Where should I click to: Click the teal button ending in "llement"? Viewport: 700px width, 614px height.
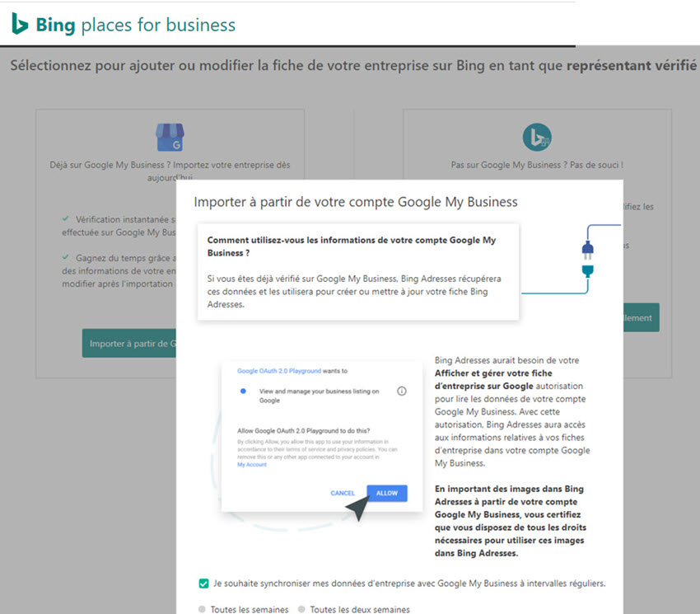point(641,318)
